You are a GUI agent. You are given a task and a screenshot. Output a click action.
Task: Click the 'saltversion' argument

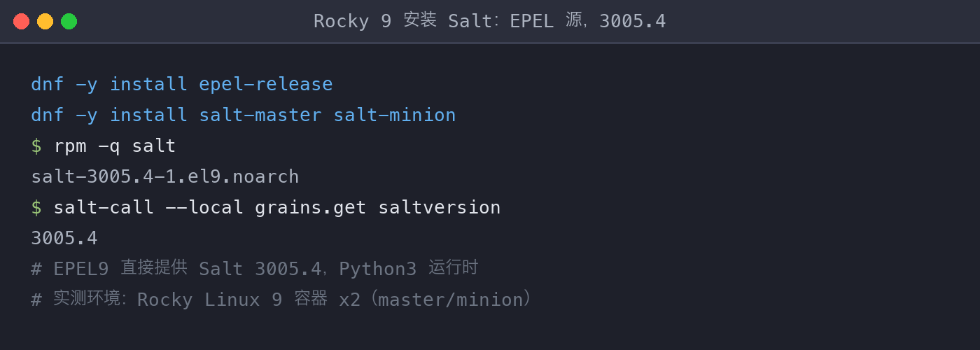click(440, 207)
